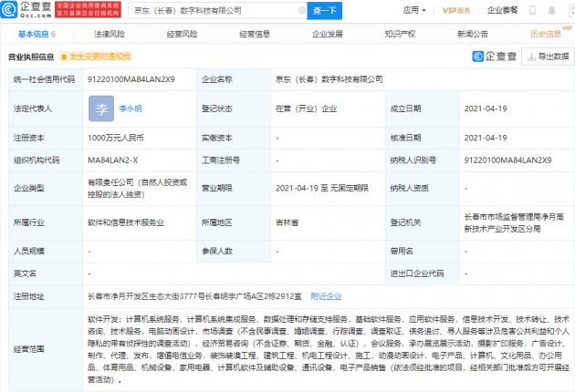Select the organization code MA84LAN2-X

pos(113,160)
